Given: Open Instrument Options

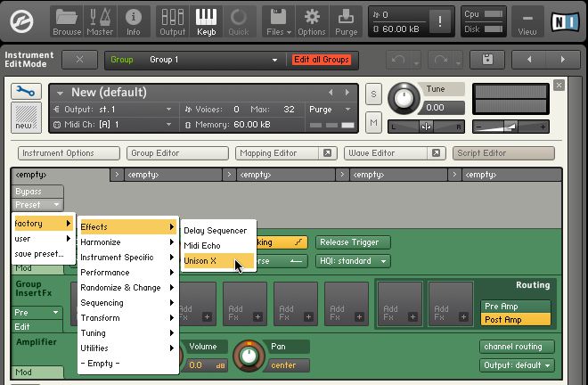Looking at the screenshot, I should (x=69, y=153).
